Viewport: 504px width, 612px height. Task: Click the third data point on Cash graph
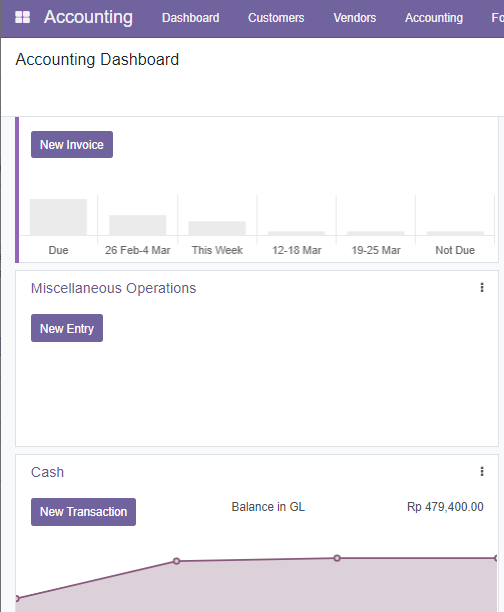[337, 558]
